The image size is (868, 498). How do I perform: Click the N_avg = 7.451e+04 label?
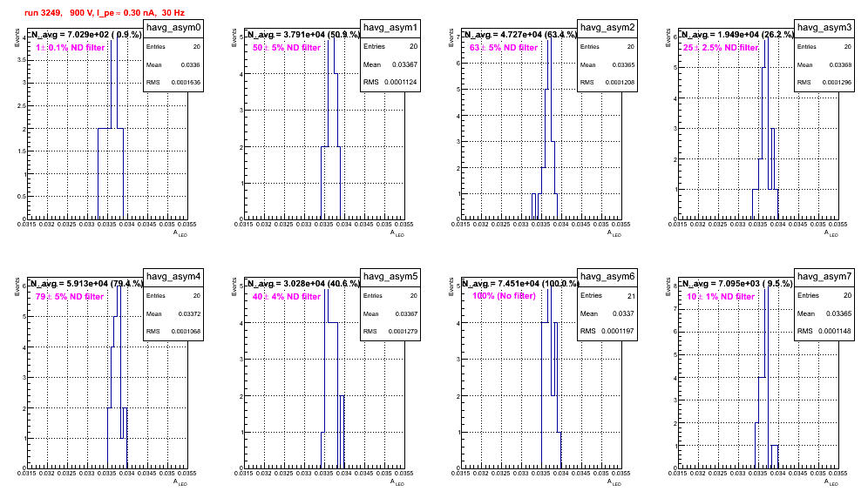click(520, 283)
